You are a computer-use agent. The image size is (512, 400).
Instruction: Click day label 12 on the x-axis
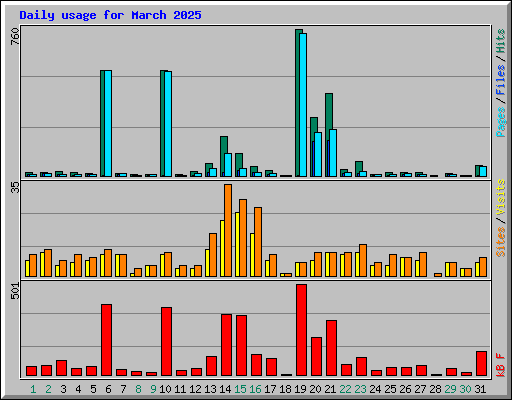195,389
